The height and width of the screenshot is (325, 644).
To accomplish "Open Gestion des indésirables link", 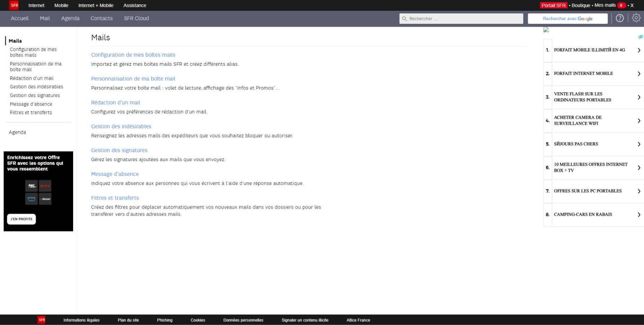I will tap(121, 126).
